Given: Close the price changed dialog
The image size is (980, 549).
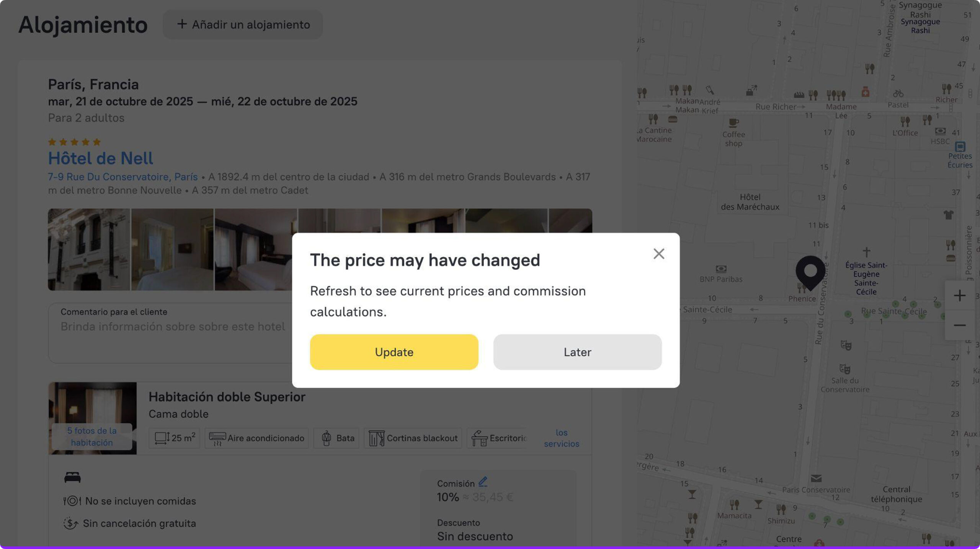Looking at the screenshot, I should coord(658,254).
